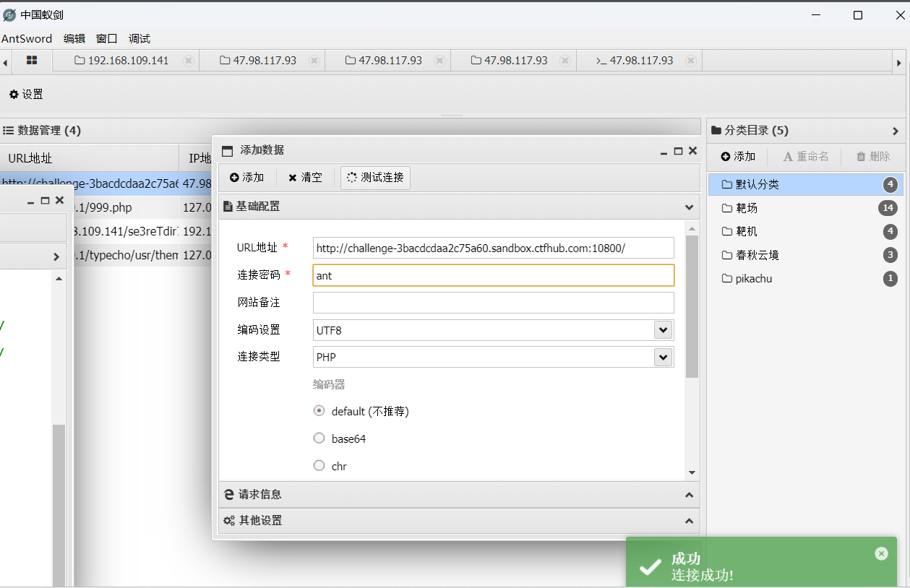This screenshot has height=588, width=910.
Task: Maximize the small left background window
Action: pos(45,200)
